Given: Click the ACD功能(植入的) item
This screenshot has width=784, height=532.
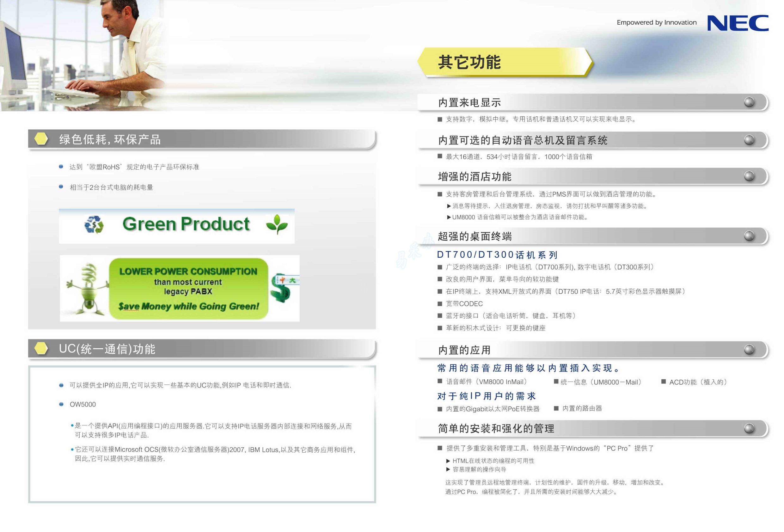Looking at the screenshot, I should (698, 382).
